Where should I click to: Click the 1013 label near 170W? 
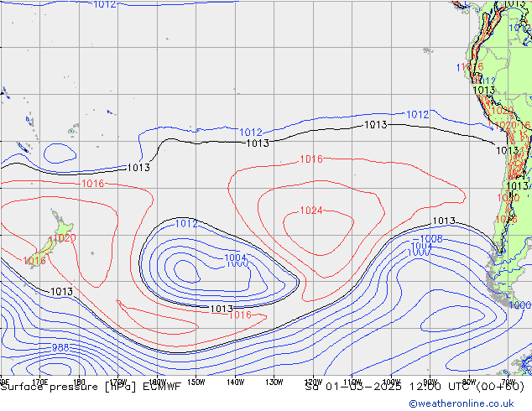pyautogui.click(x=138, y=168)
